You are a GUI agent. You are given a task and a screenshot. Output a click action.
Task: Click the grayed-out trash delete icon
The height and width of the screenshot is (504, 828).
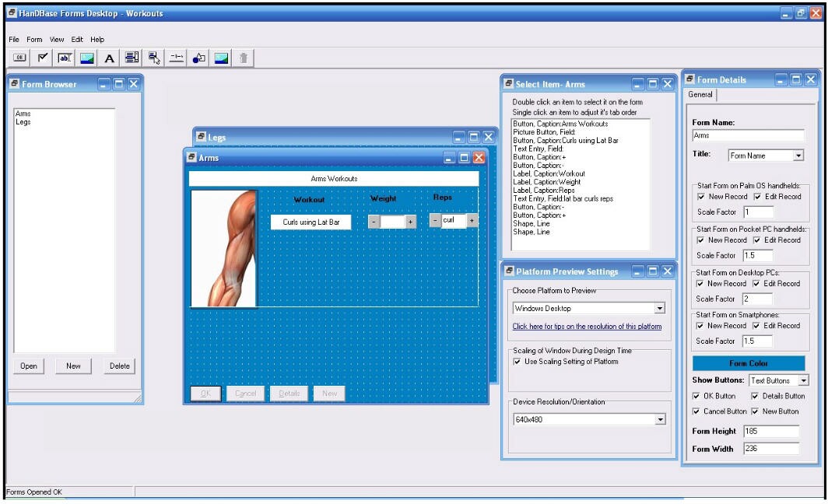pos(244,58)
